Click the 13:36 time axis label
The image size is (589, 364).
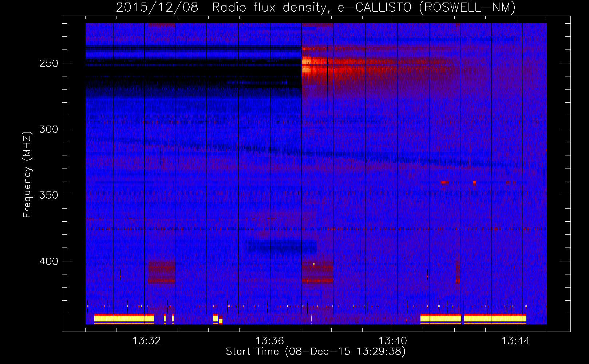[x=270, y=341]
